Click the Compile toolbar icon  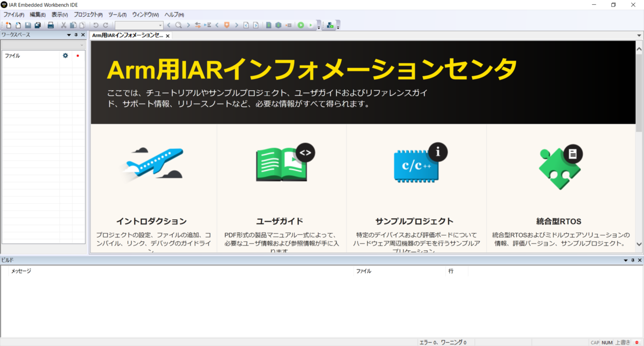268,25
